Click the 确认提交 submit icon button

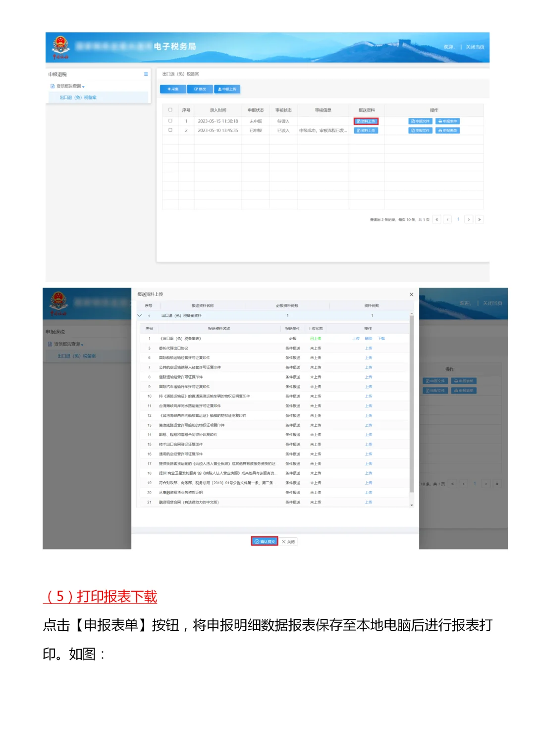265,541
